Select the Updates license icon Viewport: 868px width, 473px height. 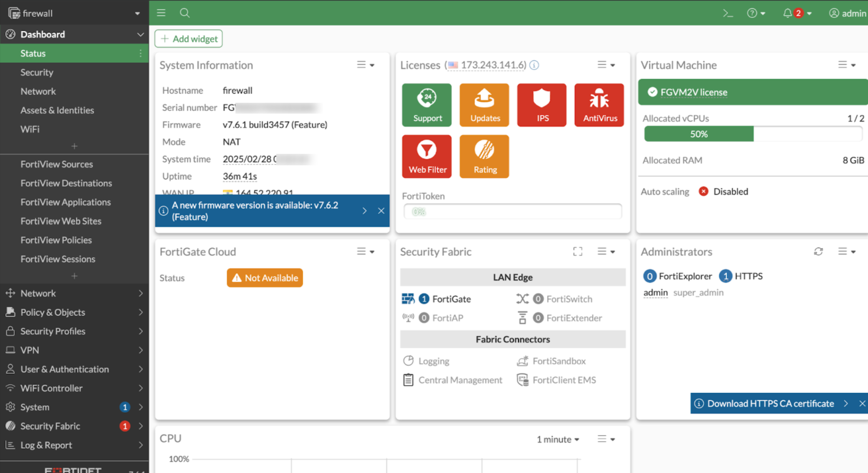484,105
